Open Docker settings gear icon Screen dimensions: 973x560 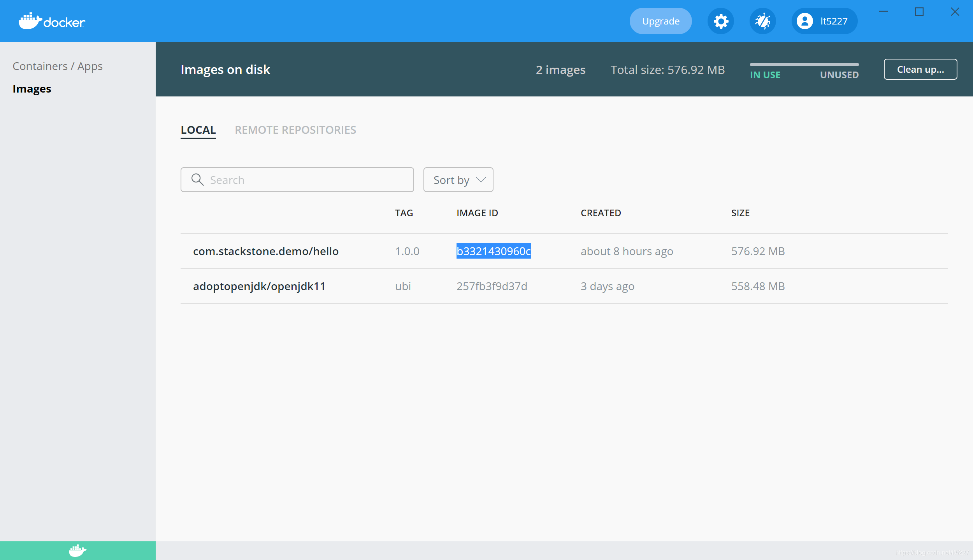click(x=721, y=21)
